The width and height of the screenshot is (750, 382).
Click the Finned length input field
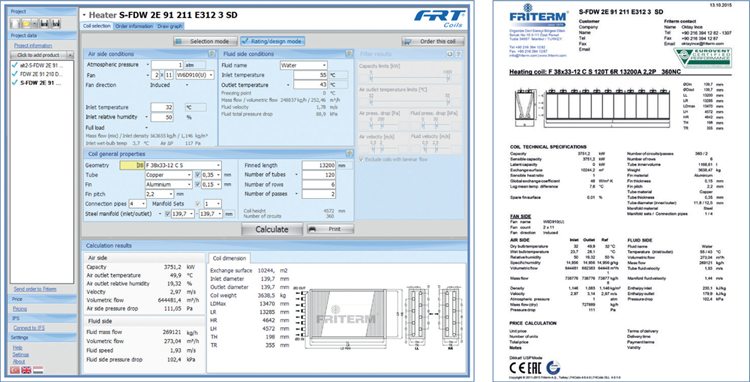tap(319, 165)
